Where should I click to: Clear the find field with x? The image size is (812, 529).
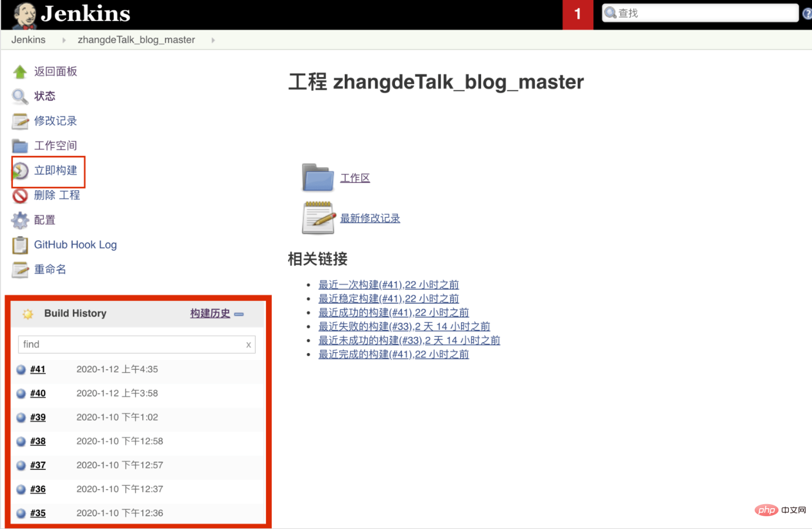[x=249, y=345]
